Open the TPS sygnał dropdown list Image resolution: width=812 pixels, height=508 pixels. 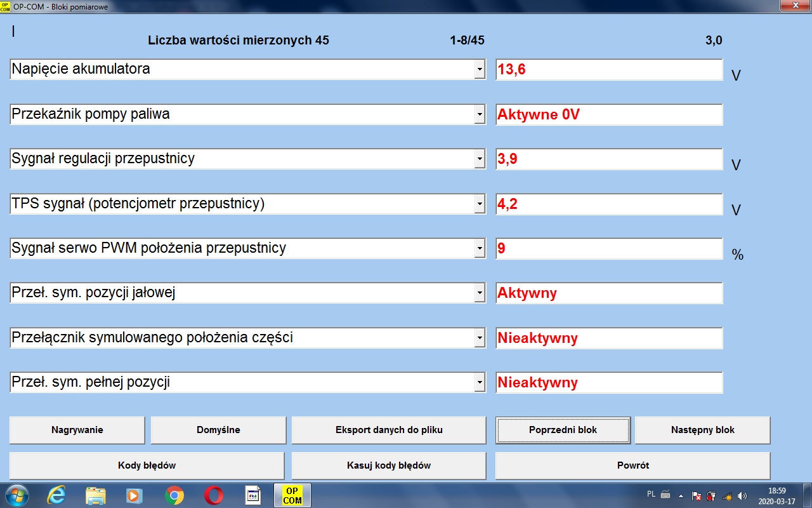point(480,204)
